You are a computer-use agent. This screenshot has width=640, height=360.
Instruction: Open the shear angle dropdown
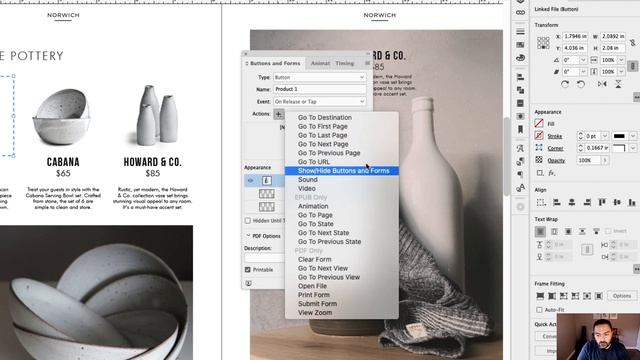(583, 71)
